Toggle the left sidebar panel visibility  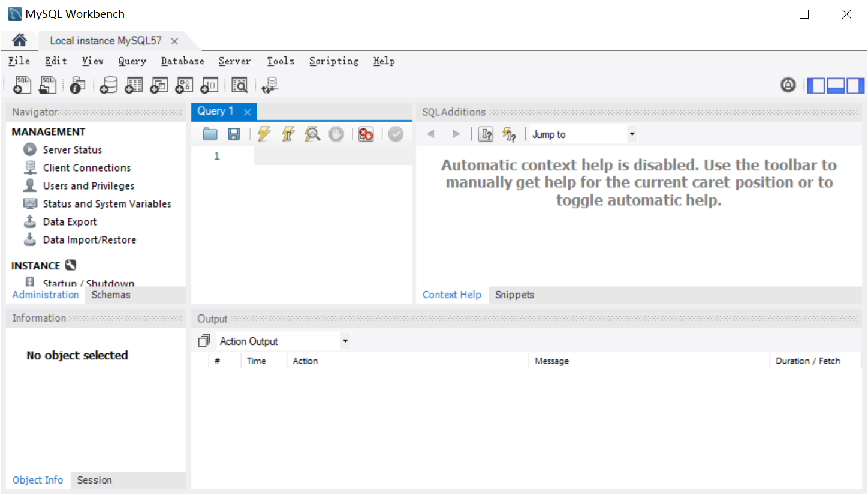(816, 86)
